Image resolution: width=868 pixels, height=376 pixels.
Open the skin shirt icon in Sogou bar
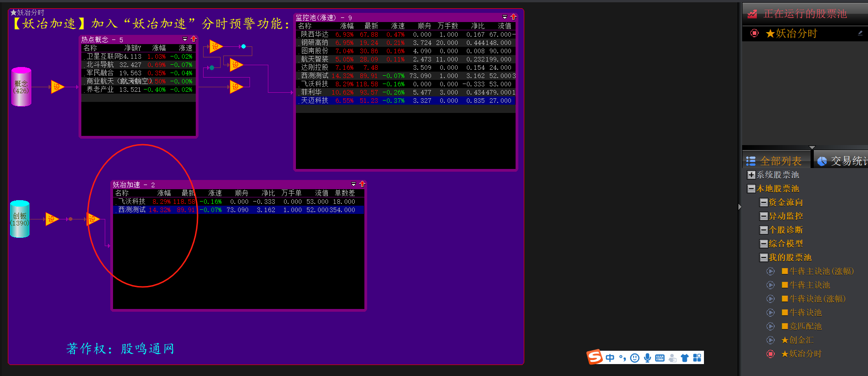pos(685,358)
